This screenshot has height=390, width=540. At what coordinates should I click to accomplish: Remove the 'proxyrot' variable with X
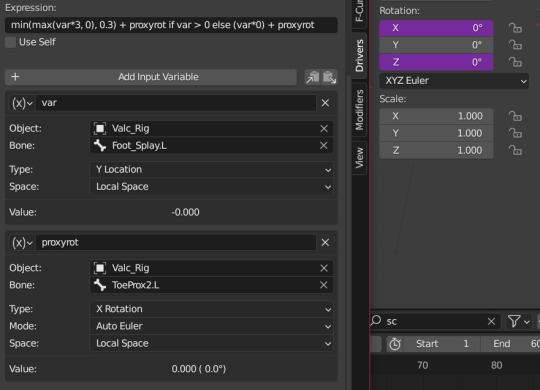[x=325, y=243]
